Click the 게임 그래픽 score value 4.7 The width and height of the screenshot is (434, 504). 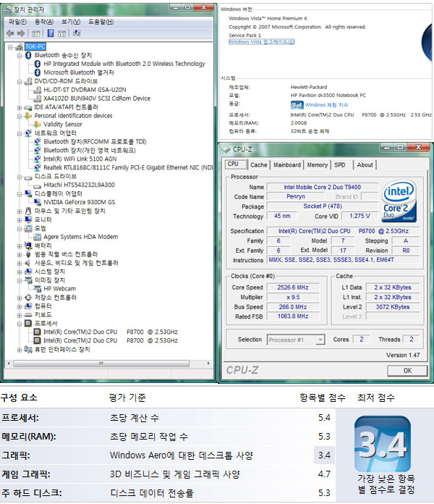click(x=324, y=474)
